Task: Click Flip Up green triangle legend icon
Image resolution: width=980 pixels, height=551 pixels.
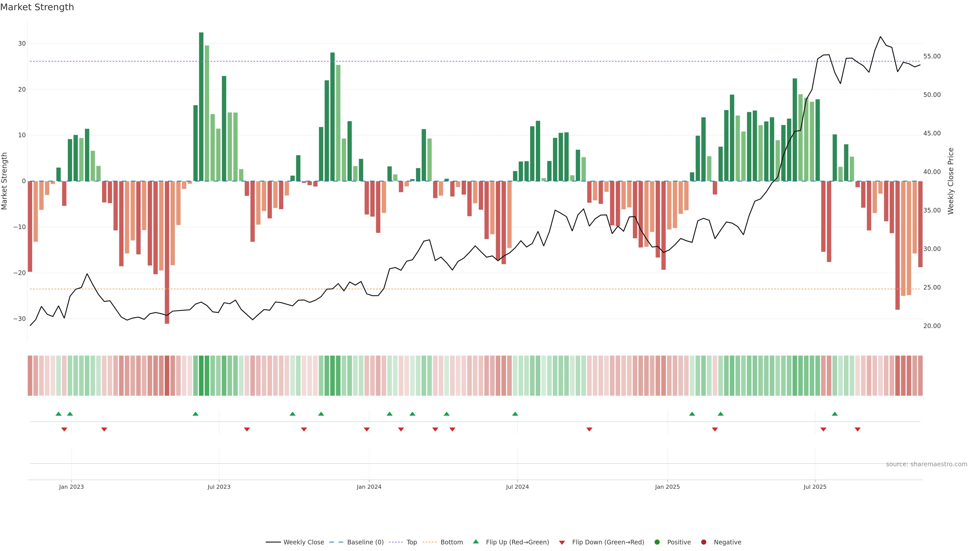Action: [475, 542]
